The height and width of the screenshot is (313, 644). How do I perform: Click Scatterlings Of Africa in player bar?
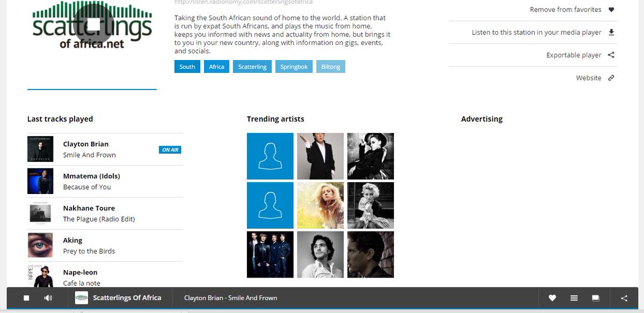[127, 297]
